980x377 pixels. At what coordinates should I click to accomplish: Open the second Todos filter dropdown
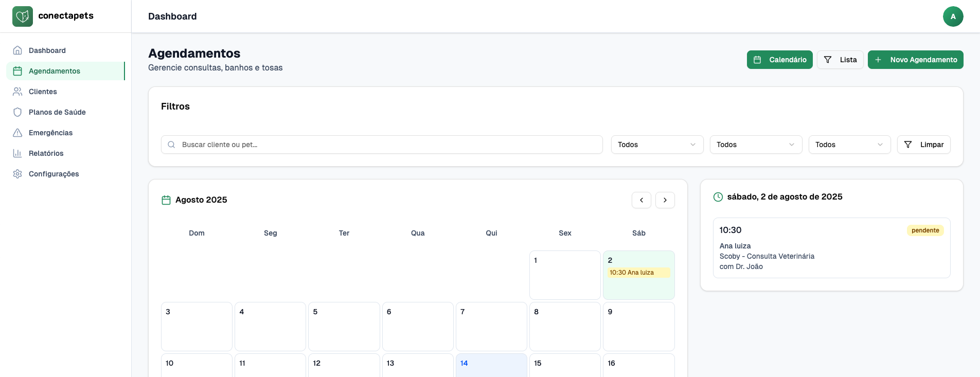(x=756, y=145)
